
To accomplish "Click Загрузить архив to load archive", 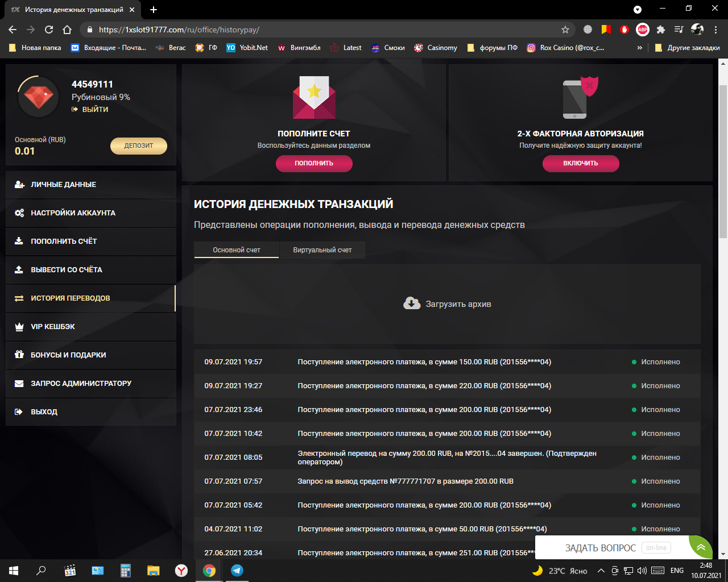I will tap(447, 304).
